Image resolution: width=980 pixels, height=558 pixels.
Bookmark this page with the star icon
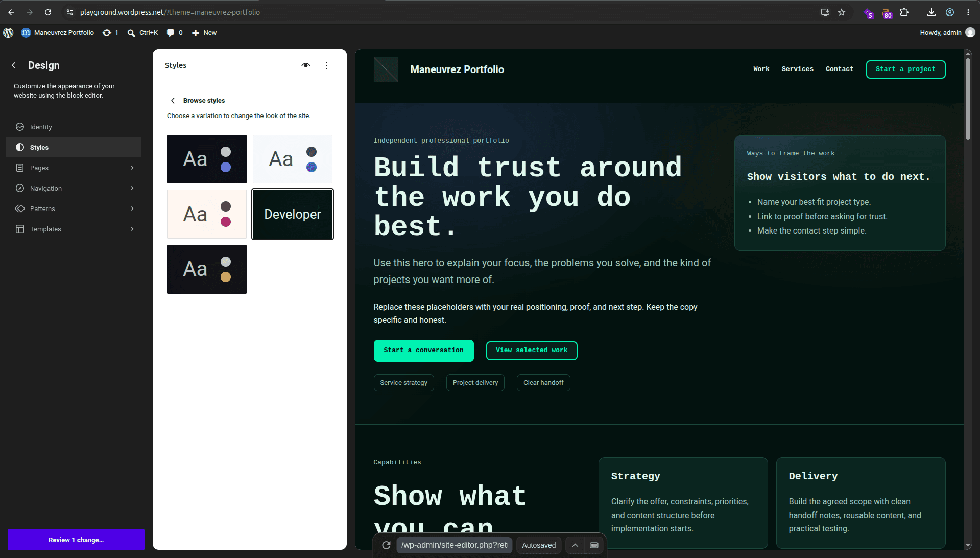click(842, 12)
